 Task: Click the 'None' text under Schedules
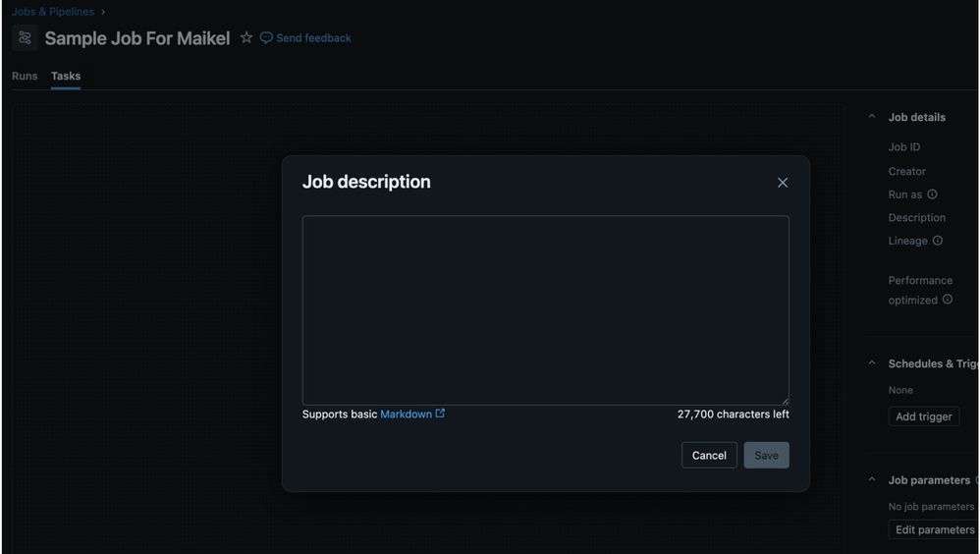[x=900, y=390]
